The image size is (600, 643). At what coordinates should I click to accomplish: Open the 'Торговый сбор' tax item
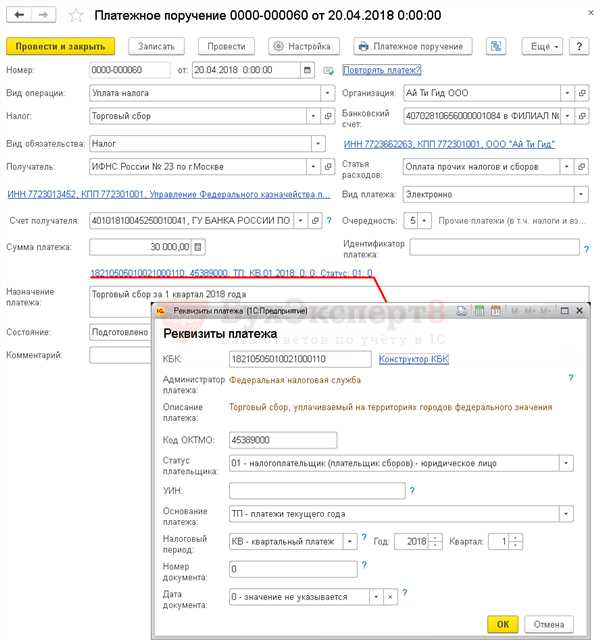pyautogui.click(x=328, y=116)
